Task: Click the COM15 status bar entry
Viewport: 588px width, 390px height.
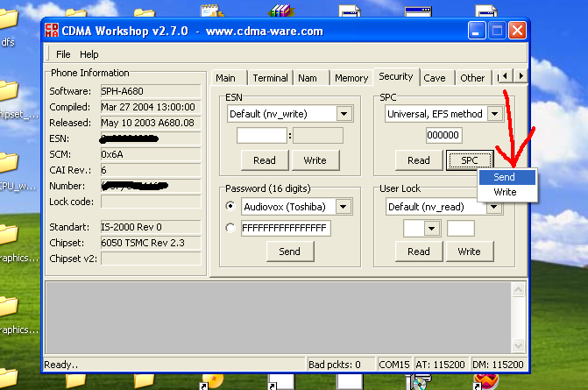Action: [x=394, y=365]
